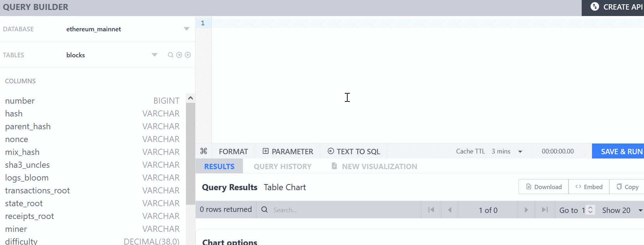The height and width of the screenshot is (245, 644).
Task: Click the 00:00:00.00 query timer
Action: click(x=557, y=151)
